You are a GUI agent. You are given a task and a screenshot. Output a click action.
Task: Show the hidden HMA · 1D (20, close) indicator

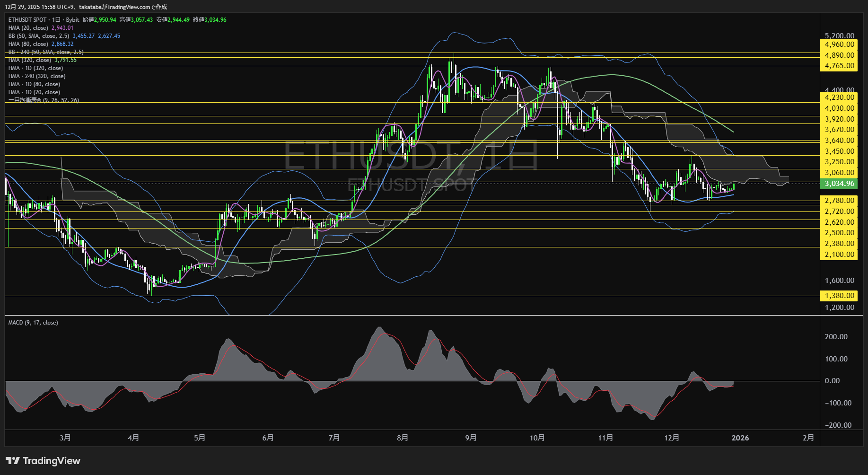(33, 92)
